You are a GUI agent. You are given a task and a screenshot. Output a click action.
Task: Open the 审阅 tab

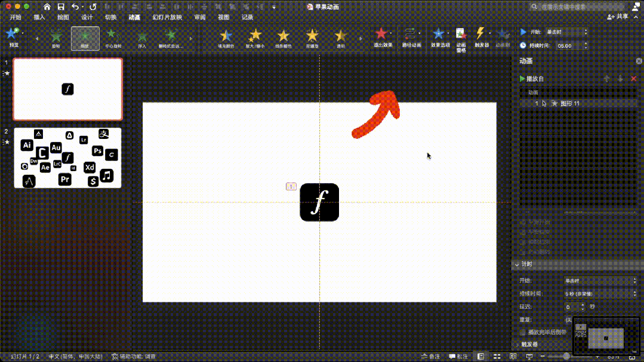coord(200,17)
